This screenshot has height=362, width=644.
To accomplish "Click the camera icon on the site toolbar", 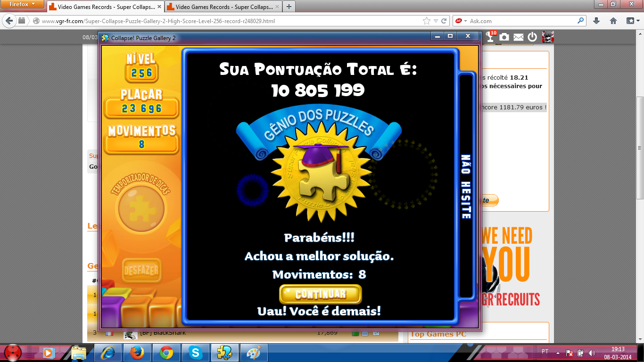I will click(504, 37).
